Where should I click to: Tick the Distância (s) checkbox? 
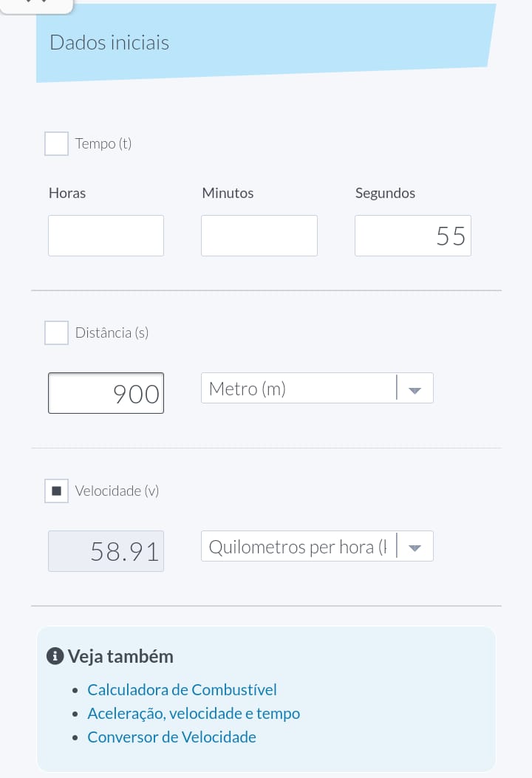click(56, 332)
